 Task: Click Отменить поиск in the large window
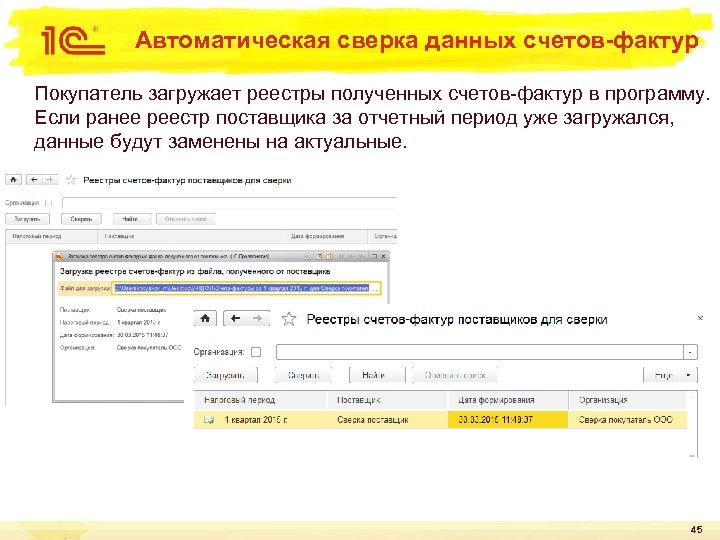pos(455,375)
